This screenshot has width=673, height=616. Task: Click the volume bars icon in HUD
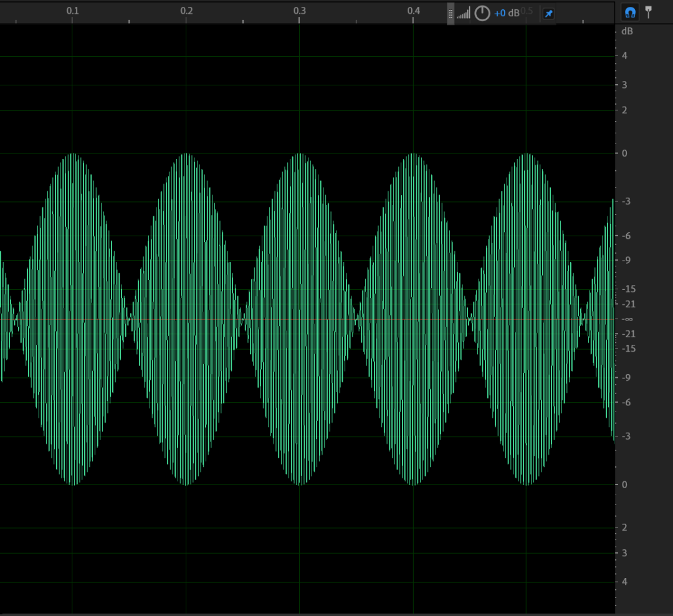[x=463, y=14]
